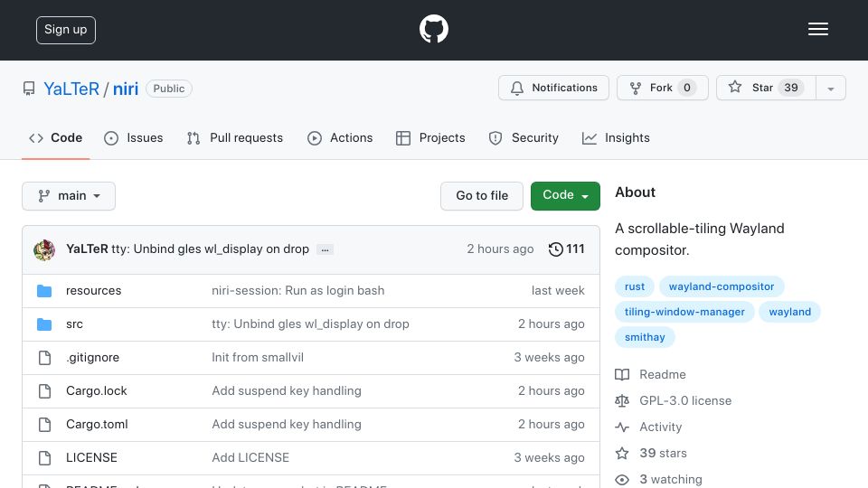This screenshot has width=868, height=488.
Task: Open the niri repository link
Action: tap(126, 89)
